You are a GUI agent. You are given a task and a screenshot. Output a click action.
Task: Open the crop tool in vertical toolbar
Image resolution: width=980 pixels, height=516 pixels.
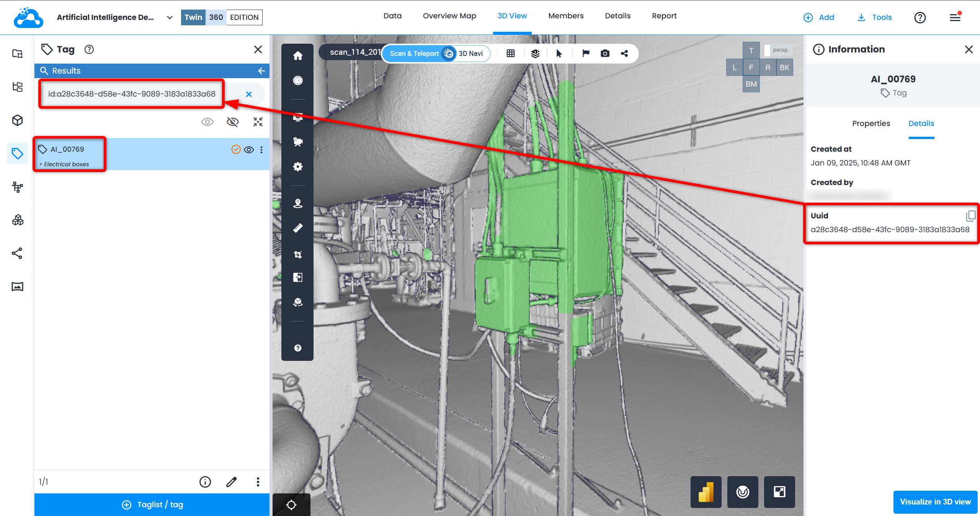[x=298, y=254]
